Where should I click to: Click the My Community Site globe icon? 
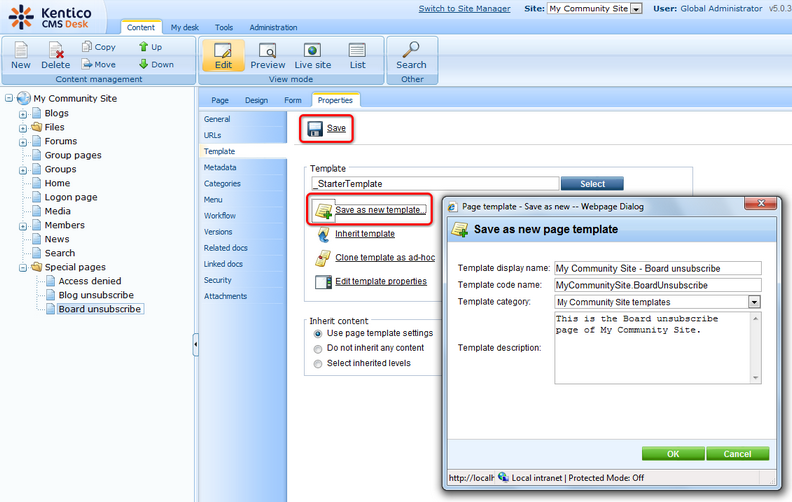click(x=23, y=98)
